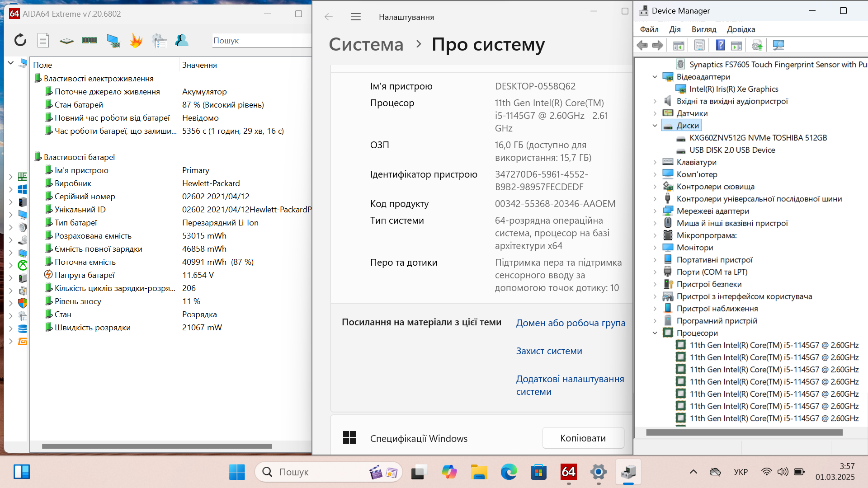Image resolution: width=868 pixels, height=488 pixels.
Task: Select Intel(R) Iris(R) Xe Graphics device
Action: click(733, 89)
